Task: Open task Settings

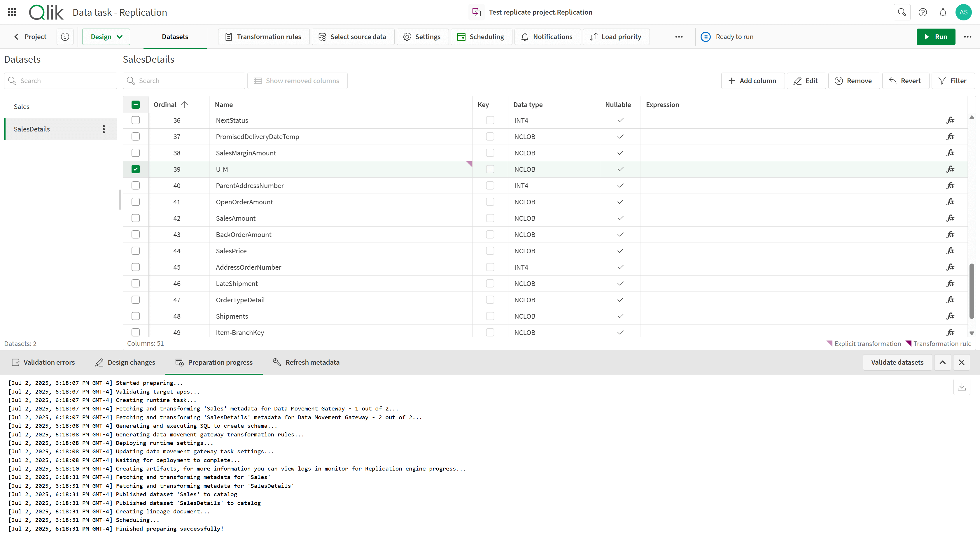Action: 422,36
